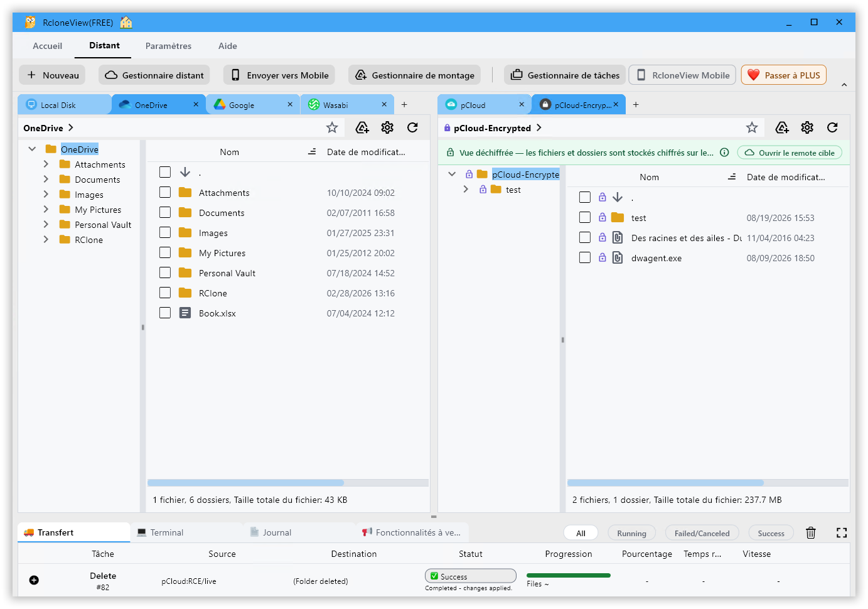Screen dimensions: 868x609
Task: Go up a level in OneDrive list
Action: click(x=185, y=172)
